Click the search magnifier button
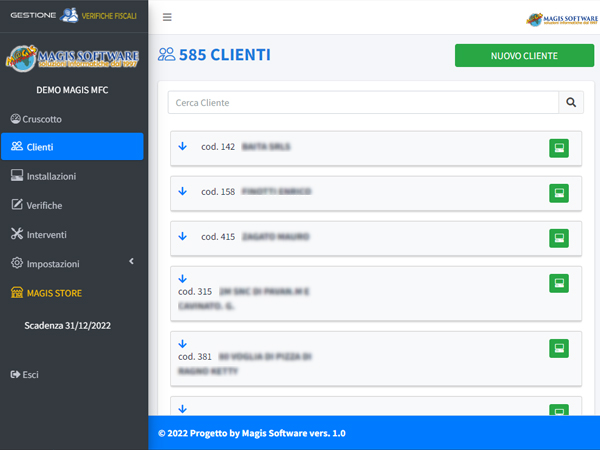Image resolution: width=600 pixels, height=450 pixels. click(x=571, y=102)
